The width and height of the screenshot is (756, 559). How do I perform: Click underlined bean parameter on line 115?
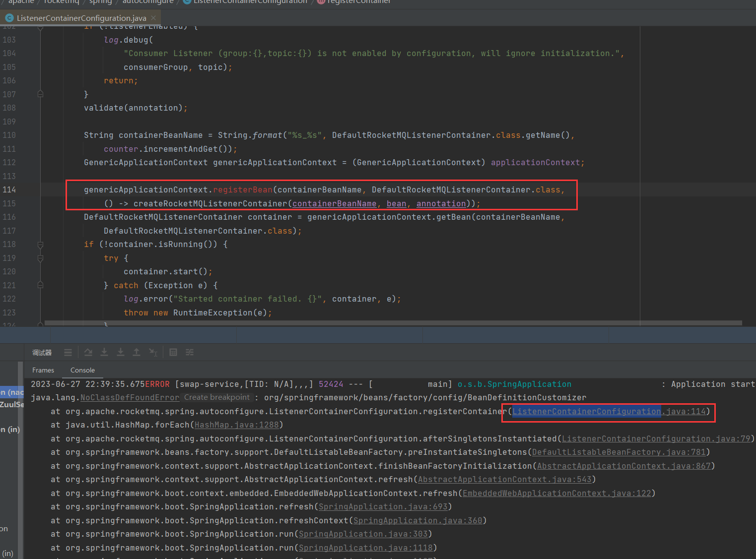(x=397, y=204)
